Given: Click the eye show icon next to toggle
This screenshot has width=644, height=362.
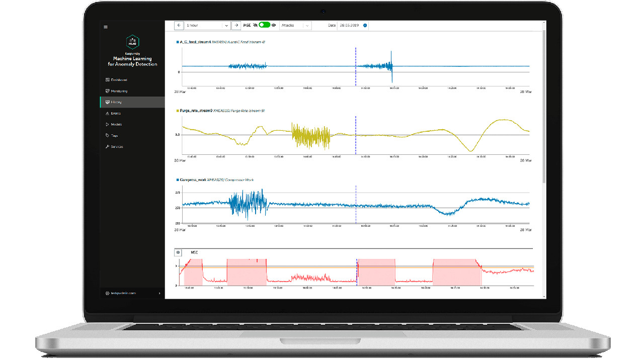Looking at the screenshot, I should click(274, 25).
